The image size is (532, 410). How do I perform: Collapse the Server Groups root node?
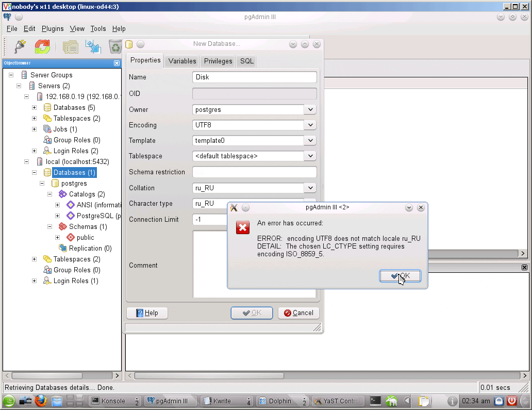[x=11, y=75]
